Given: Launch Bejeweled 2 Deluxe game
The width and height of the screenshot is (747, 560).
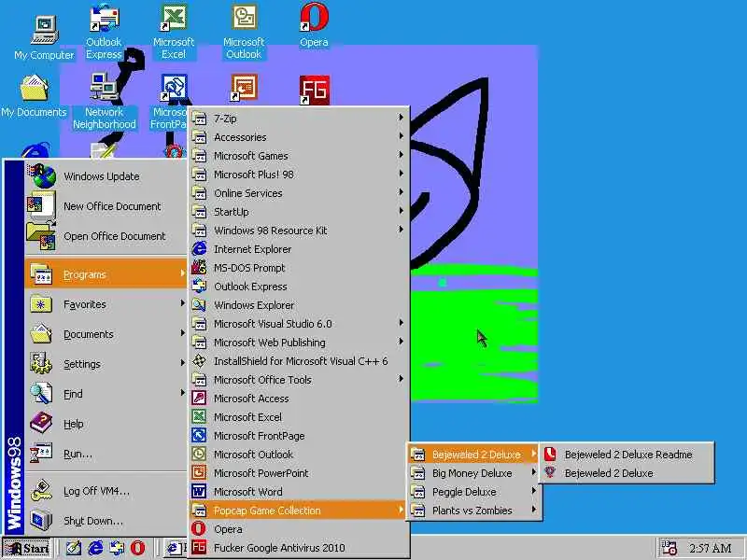Looking at the screenshot, I should tap(627, 473).
